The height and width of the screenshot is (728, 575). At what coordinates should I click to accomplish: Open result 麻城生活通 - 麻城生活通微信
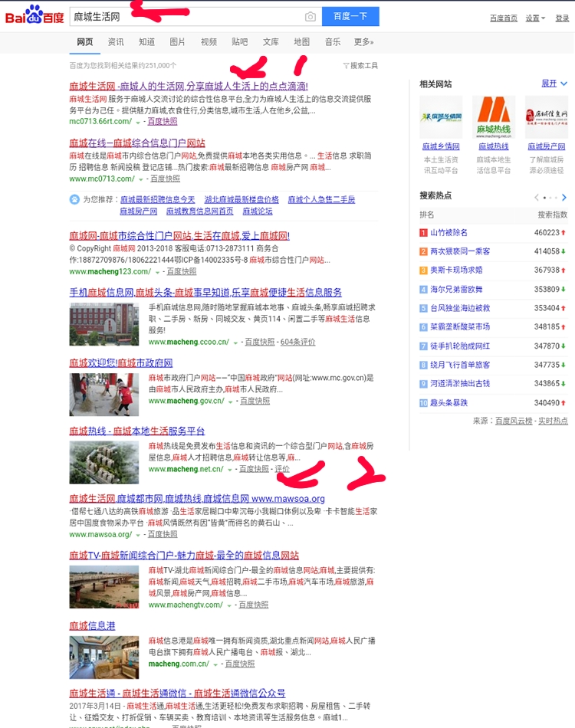[177, 694]
